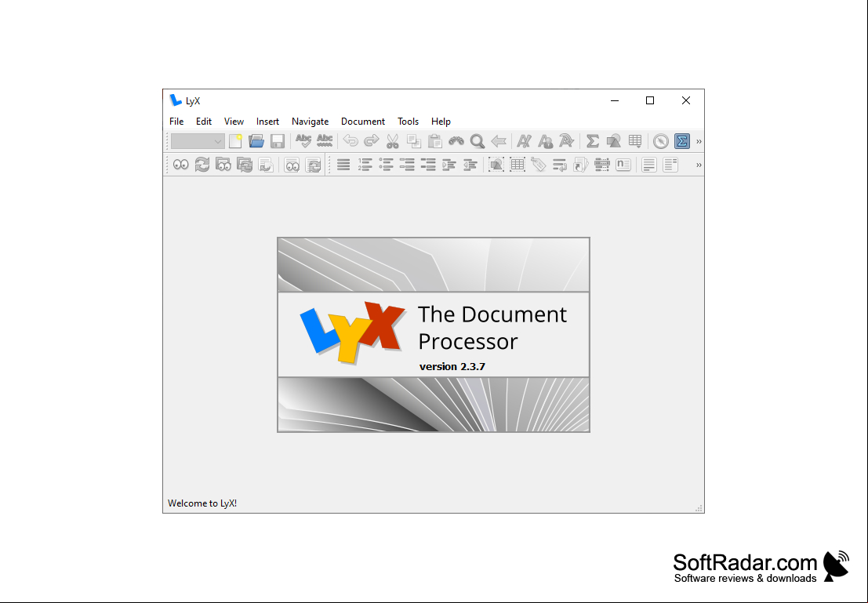Save the document with the floppy disk icon
This screenshot has height=603, width=868.
[278, 141]
